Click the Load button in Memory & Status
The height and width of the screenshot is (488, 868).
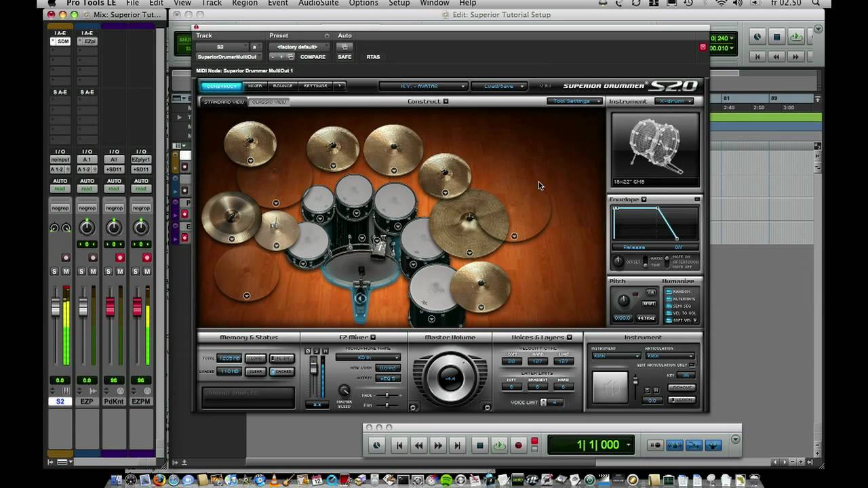coord(256,358)
